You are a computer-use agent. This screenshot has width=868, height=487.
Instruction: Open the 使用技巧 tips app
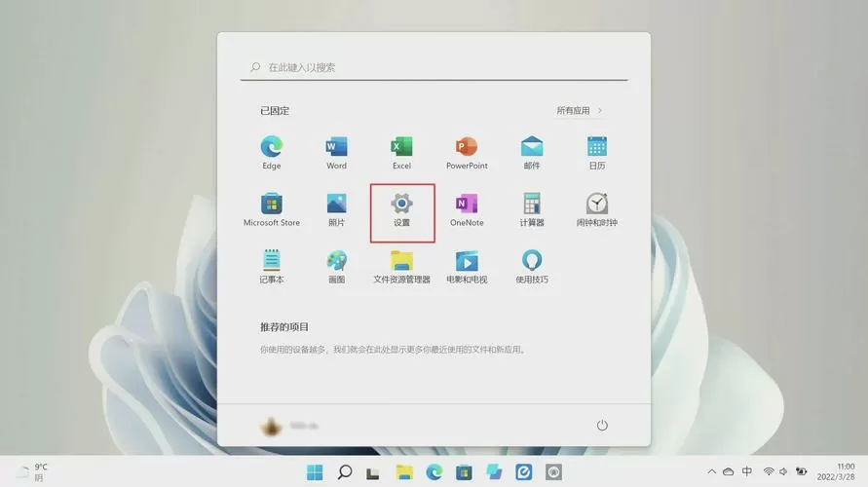532,267
